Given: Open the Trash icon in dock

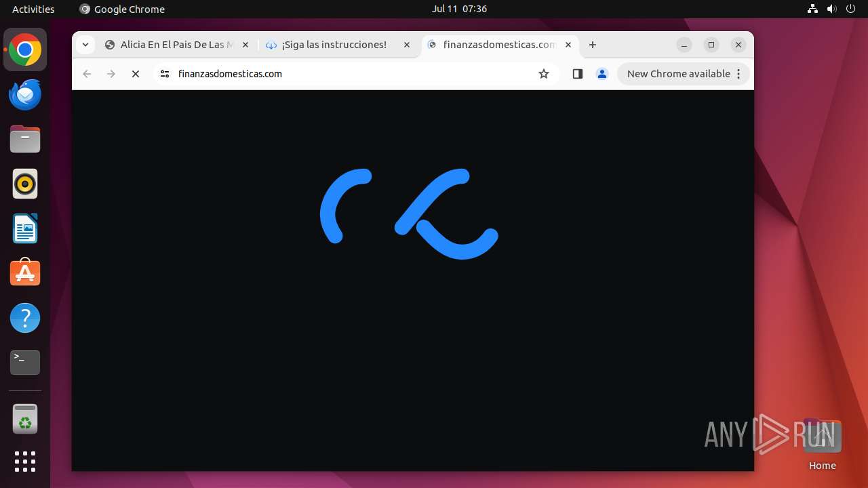Looking at the screenshot, I should pos(25,420).
